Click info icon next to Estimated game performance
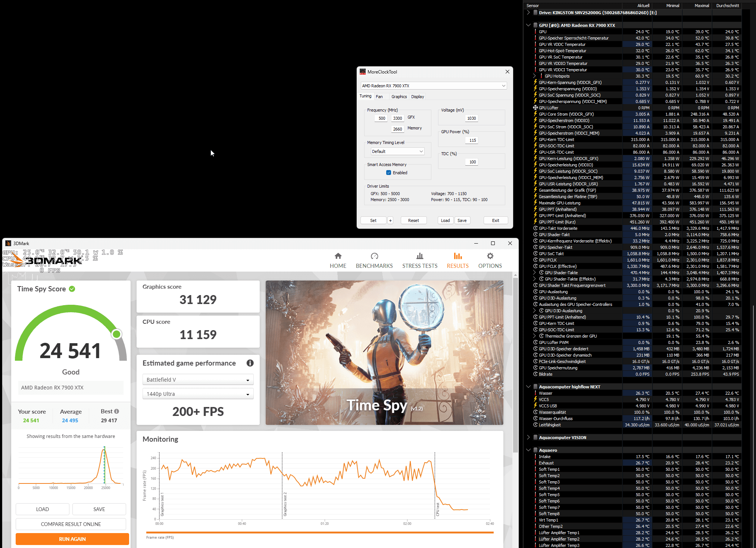 (250, 363)
